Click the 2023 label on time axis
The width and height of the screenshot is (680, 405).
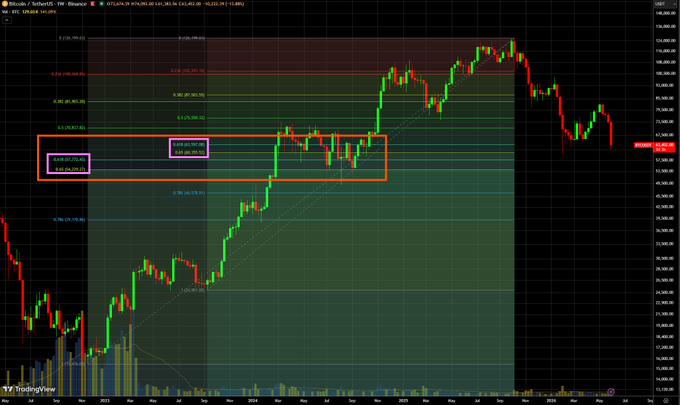point(105,401)
